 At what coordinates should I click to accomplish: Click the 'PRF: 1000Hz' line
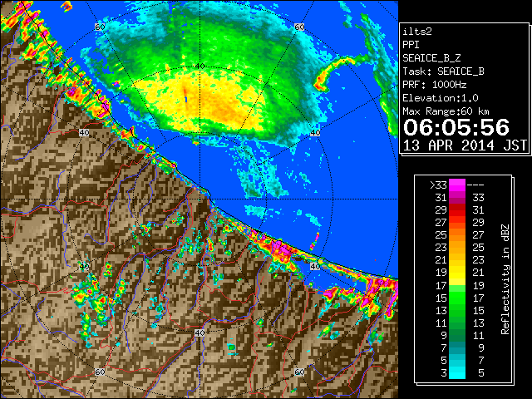point(435,85)
